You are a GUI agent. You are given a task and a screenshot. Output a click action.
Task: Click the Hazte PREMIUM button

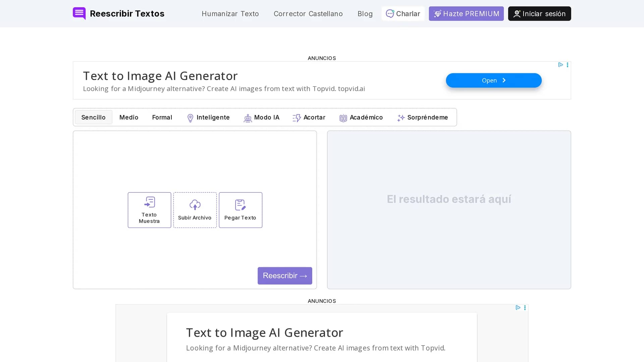coord(466,14)
